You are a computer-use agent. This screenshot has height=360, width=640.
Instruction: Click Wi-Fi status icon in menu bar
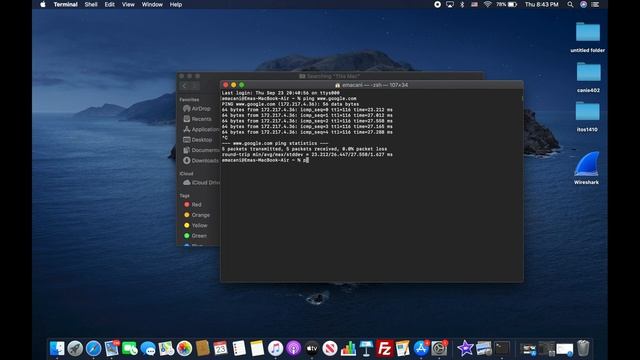(487, 4)
